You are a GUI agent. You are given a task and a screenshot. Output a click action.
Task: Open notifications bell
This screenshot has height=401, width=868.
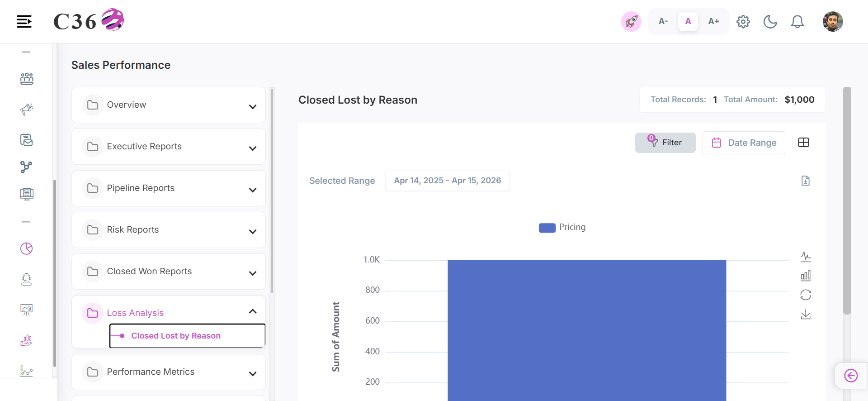[x=797, y=21]
